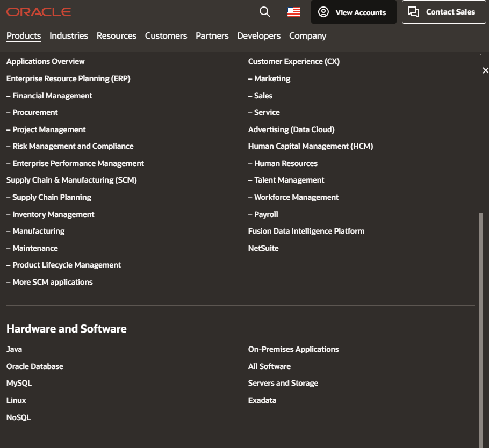Open the Partners menu
489x448 pixels.
point(212,36)
